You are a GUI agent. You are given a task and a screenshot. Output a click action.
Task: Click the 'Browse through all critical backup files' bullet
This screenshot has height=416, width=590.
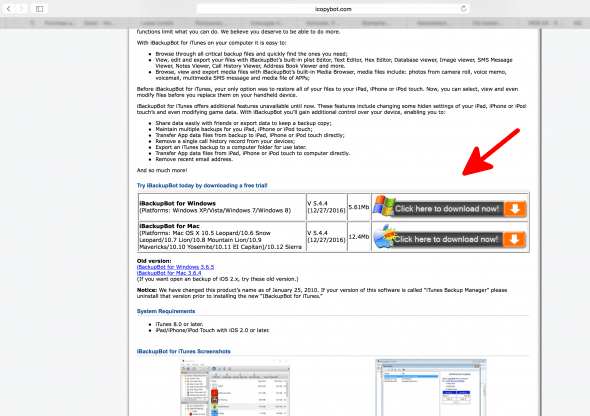(x=251, y=54)
